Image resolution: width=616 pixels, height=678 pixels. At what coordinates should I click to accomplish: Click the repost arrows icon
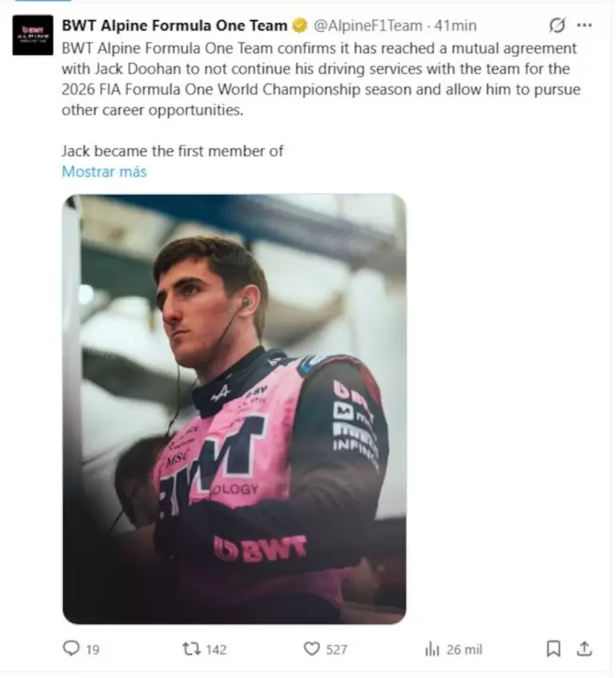point(190,648)
